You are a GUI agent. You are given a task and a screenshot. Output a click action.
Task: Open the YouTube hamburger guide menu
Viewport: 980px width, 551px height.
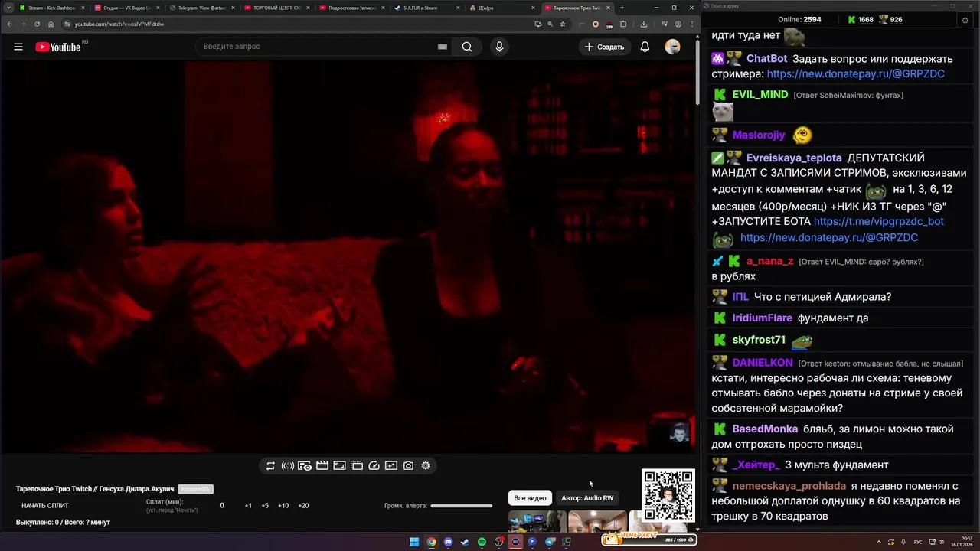(18, 47)
